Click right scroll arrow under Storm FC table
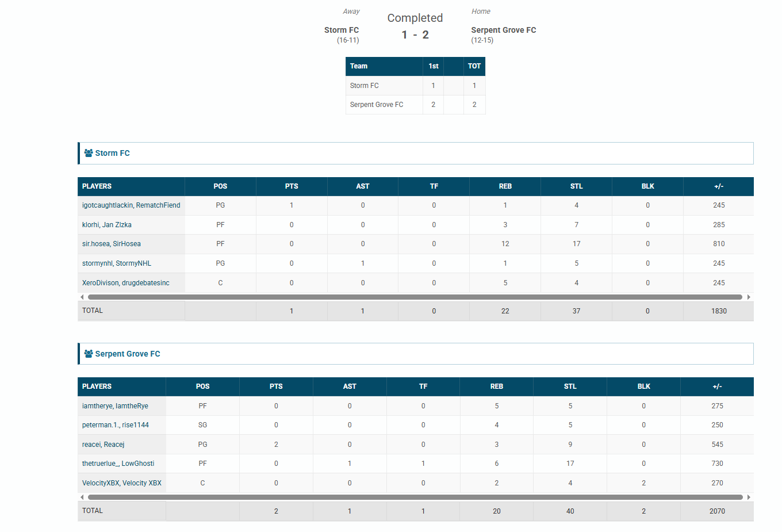 pyautogui.click(x=749, y=297)
